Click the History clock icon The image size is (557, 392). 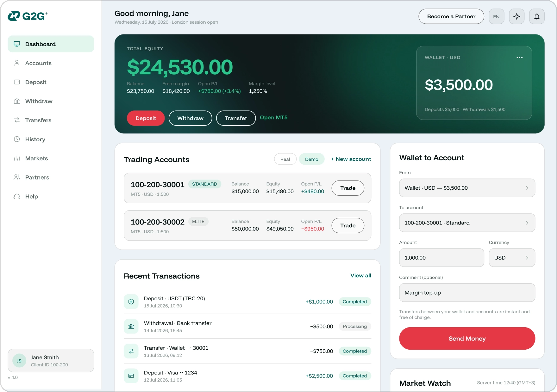pos(17,139)
